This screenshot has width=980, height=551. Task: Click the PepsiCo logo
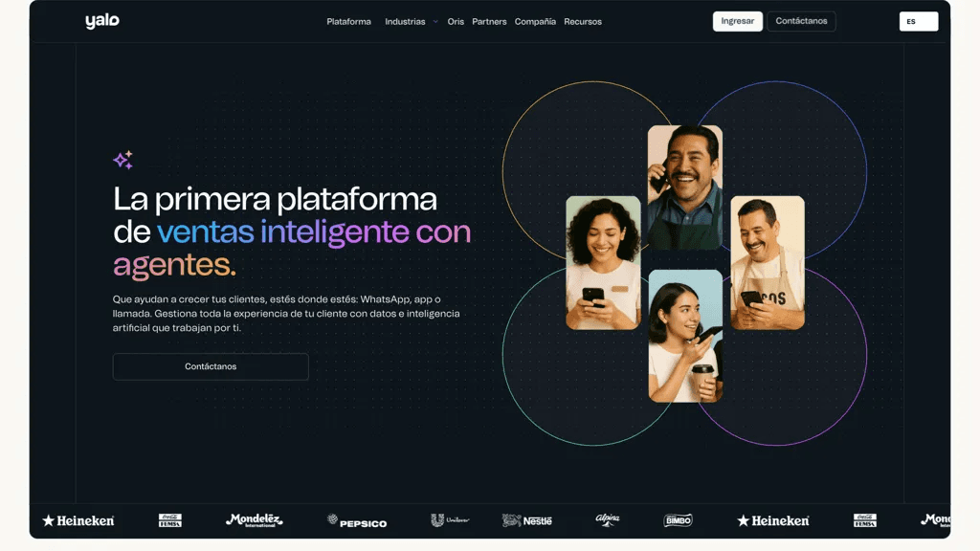point(357,521)
